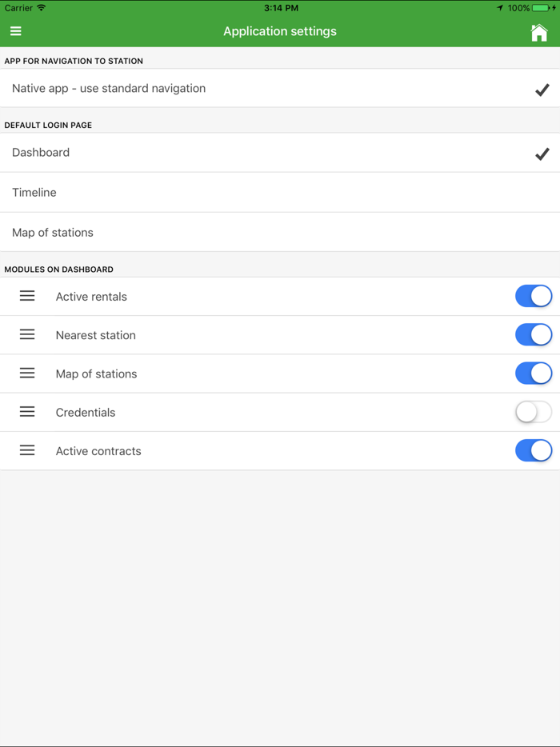Tap the battery icon in status bar
The width and height of the screenshot is (560, 747).
543,8
